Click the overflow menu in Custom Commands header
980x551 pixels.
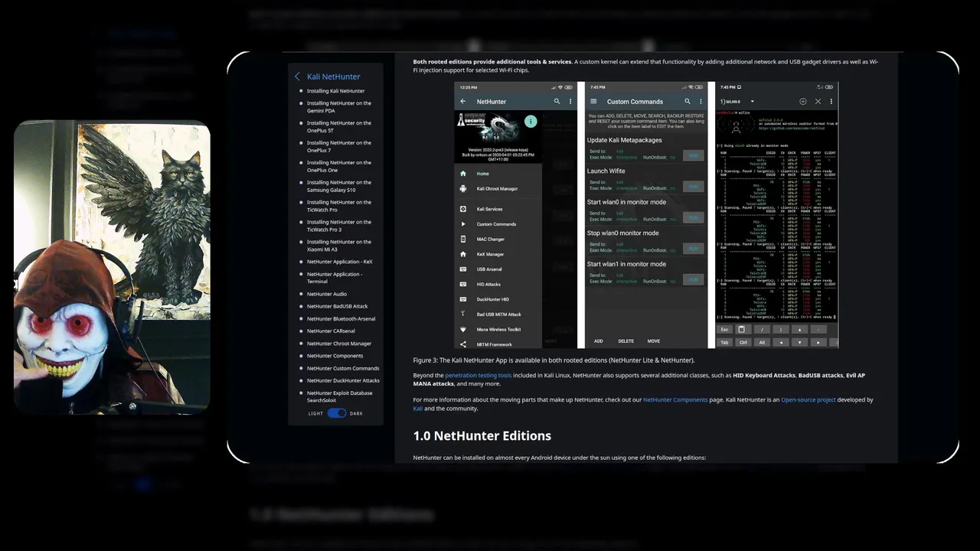click(x=701, y=101)
